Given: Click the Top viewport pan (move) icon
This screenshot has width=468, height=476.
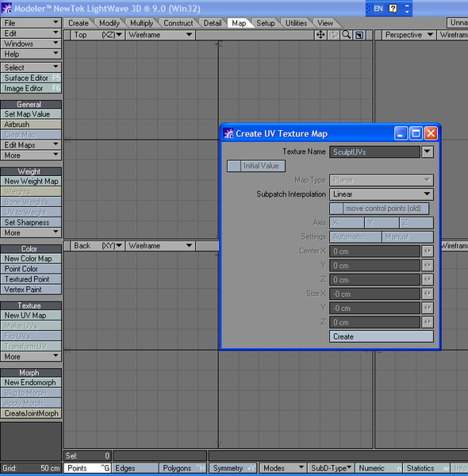Looking at the screenshot, I should [x=320, y=35].
